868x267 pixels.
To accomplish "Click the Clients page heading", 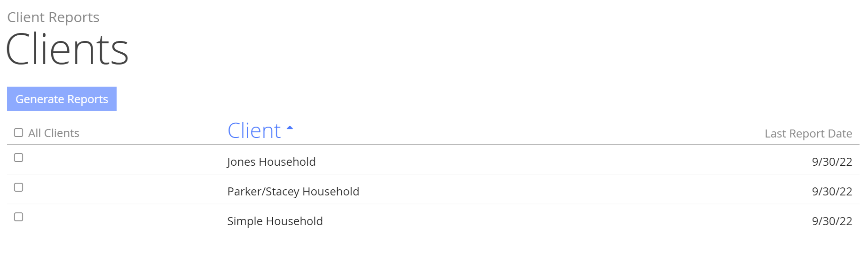I will pos(67,49).
